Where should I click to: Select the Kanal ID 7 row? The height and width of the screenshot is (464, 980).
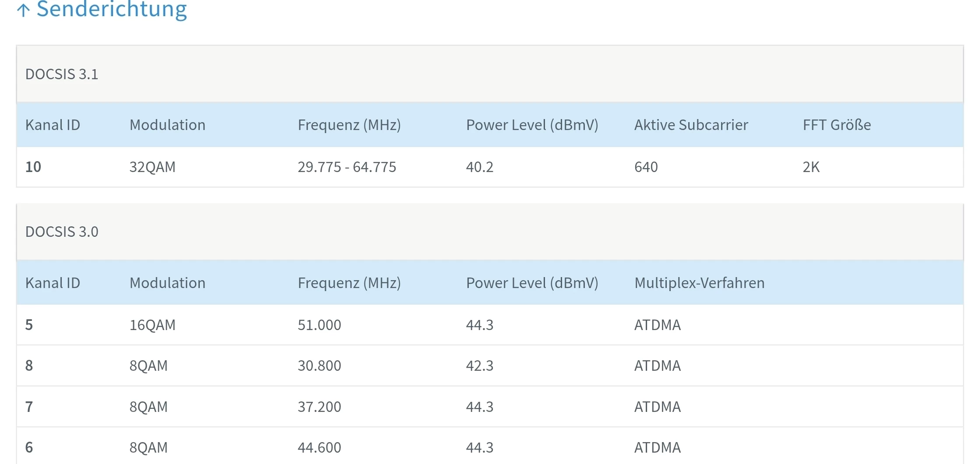coord(29,407)
